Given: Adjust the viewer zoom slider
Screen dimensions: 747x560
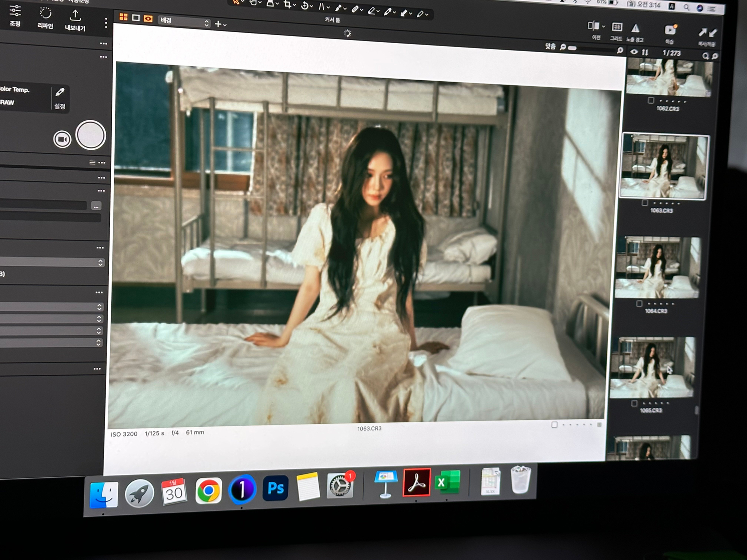Looking at the screenshot, I should 592,49.
